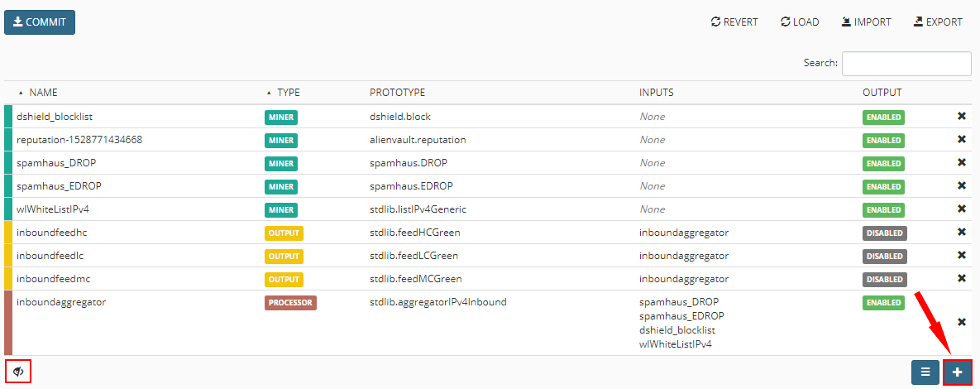The height and width of the screenshot is (389, 980).
Task: Toggle the ENABLED badge for dshield_blocklist
Action: (883, 118)
